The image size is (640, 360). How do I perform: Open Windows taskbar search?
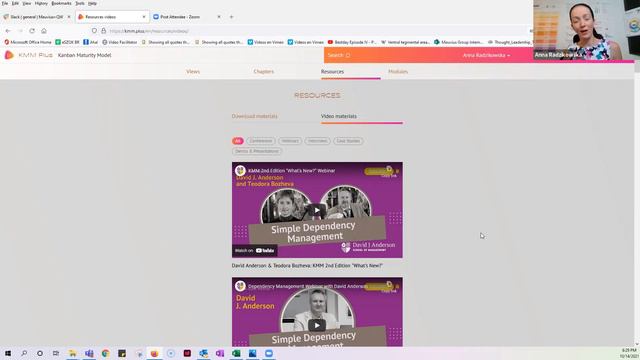(x=24, y=353)
